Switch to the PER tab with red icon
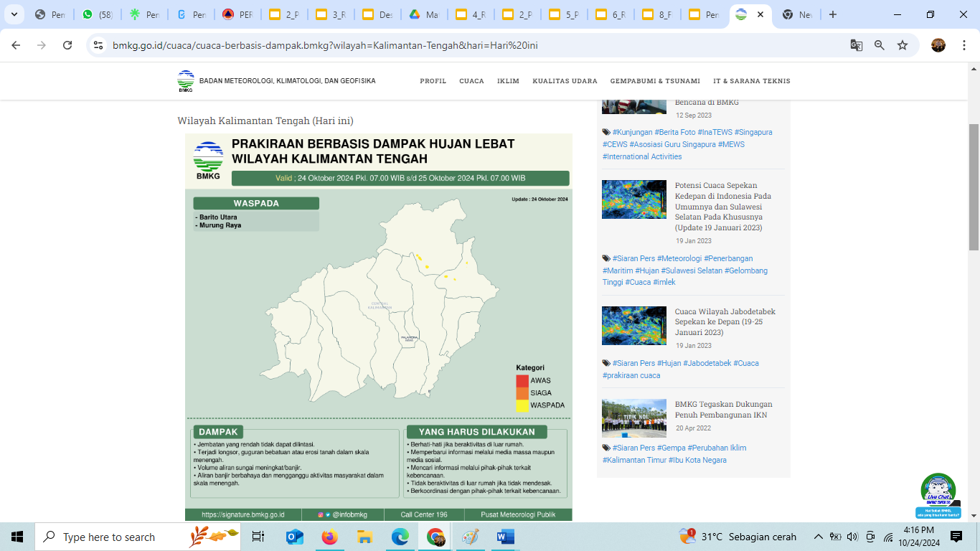980x551 pixels. click(x=237, y=14)
